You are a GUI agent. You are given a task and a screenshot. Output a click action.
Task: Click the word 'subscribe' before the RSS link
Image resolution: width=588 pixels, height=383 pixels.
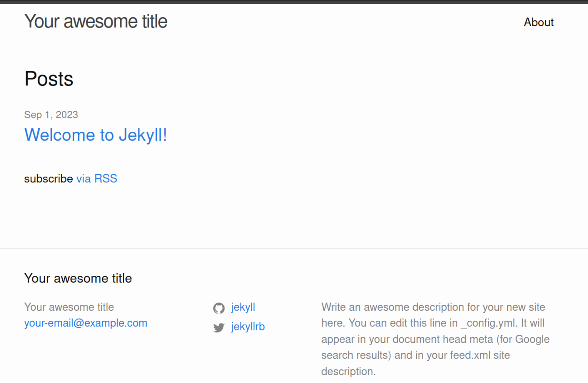[x=49, y=178]
